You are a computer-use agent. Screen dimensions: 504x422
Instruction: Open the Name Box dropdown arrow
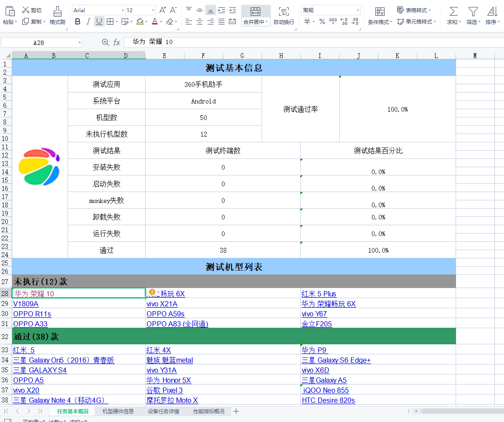[x=79, y=42]
